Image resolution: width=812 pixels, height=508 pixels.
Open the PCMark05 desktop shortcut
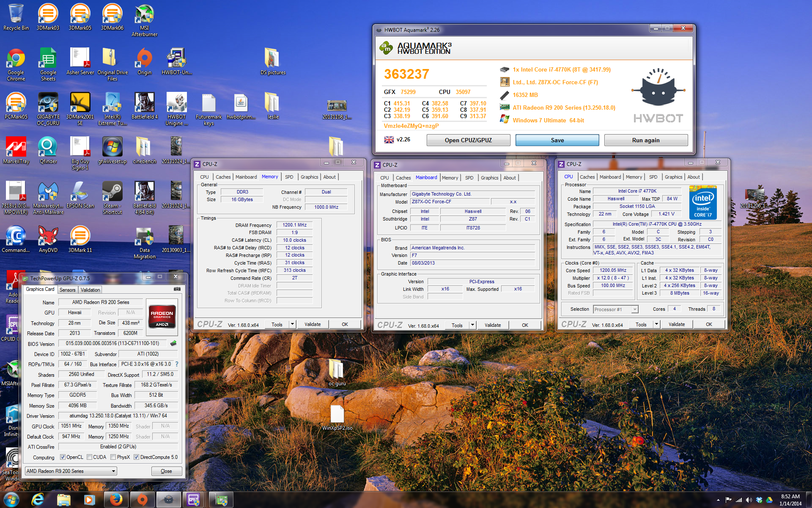(x=16, y=106)
